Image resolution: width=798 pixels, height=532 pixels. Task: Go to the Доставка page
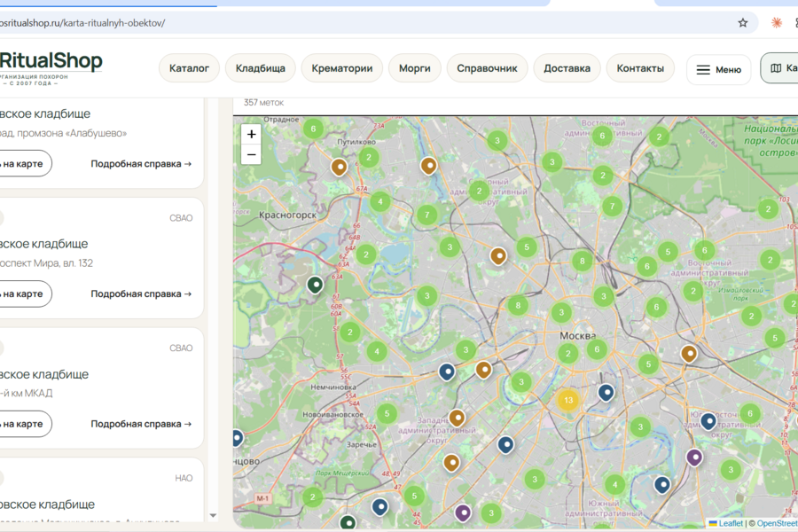tap(567, 68)
